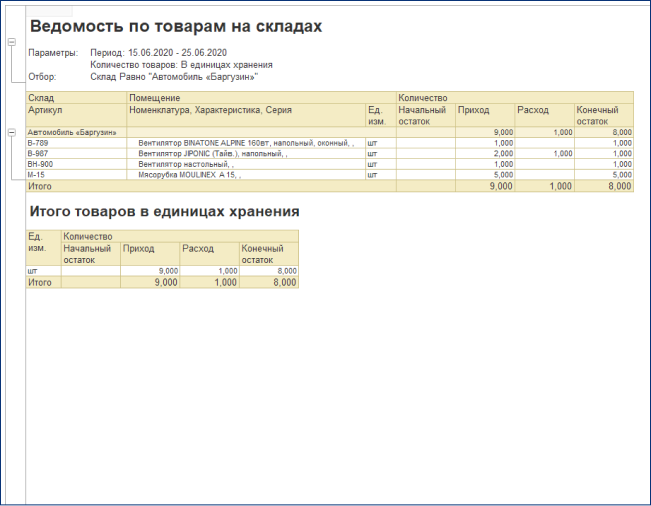This screenshot has height=506, width=651.
Task: Select article cell M-15
Action: [x=76, y=175]
